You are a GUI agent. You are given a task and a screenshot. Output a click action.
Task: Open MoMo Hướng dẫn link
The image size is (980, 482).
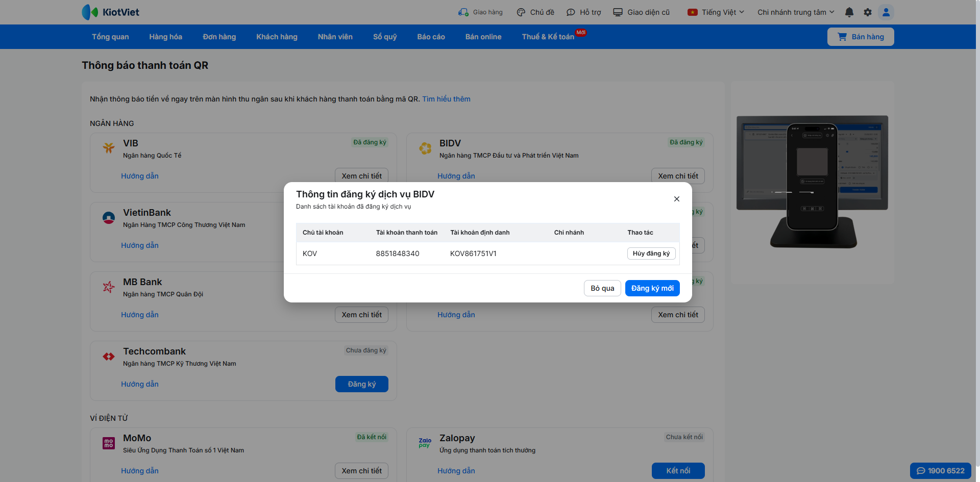pos(140,471)
